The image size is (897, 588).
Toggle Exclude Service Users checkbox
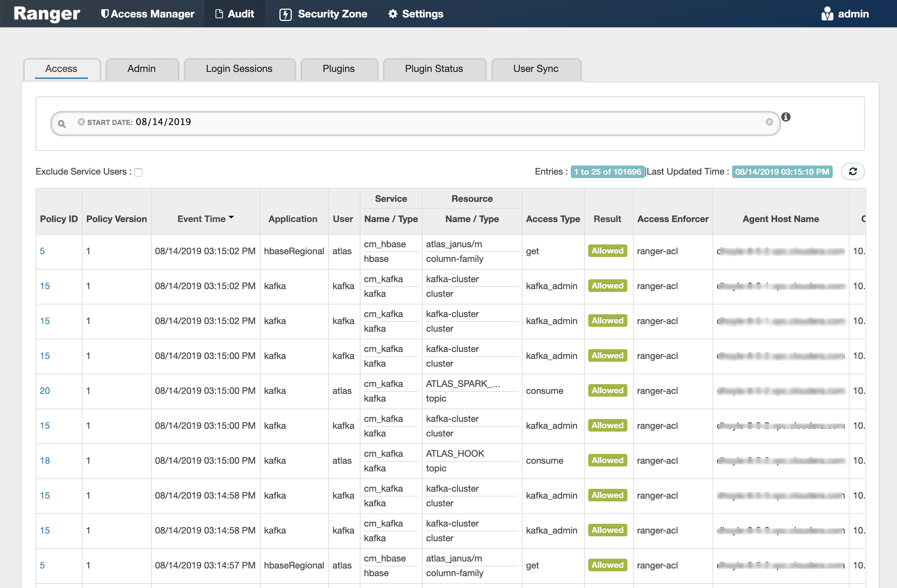pos(138,172)
